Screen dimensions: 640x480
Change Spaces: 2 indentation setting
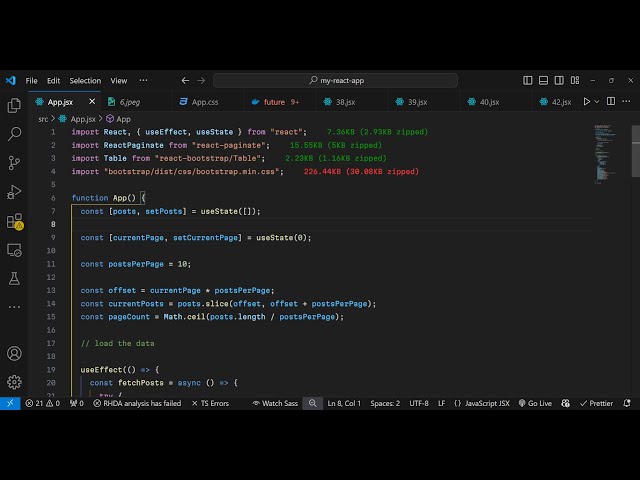(385, 403)
